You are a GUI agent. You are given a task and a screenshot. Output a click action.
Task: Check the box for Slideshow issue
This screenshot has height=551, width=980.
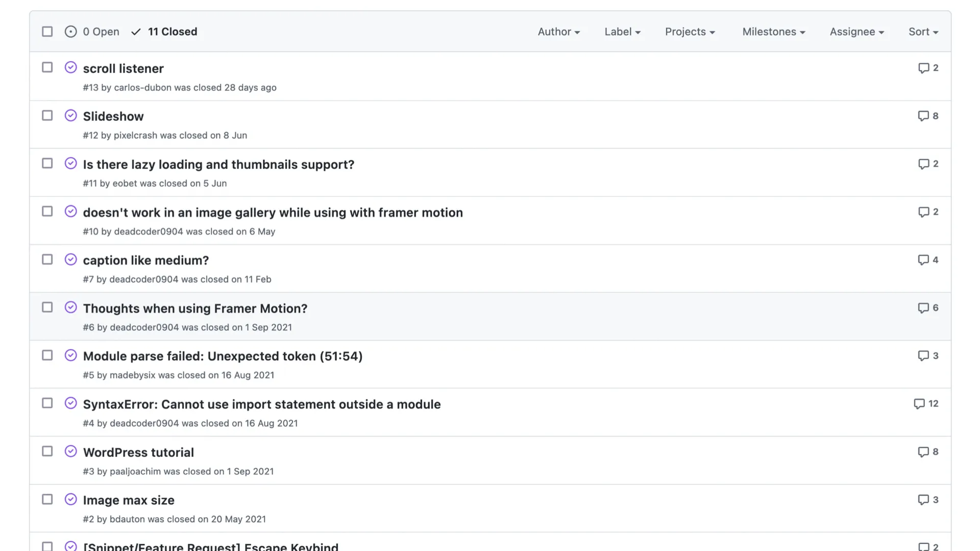(x=47, y=116)
